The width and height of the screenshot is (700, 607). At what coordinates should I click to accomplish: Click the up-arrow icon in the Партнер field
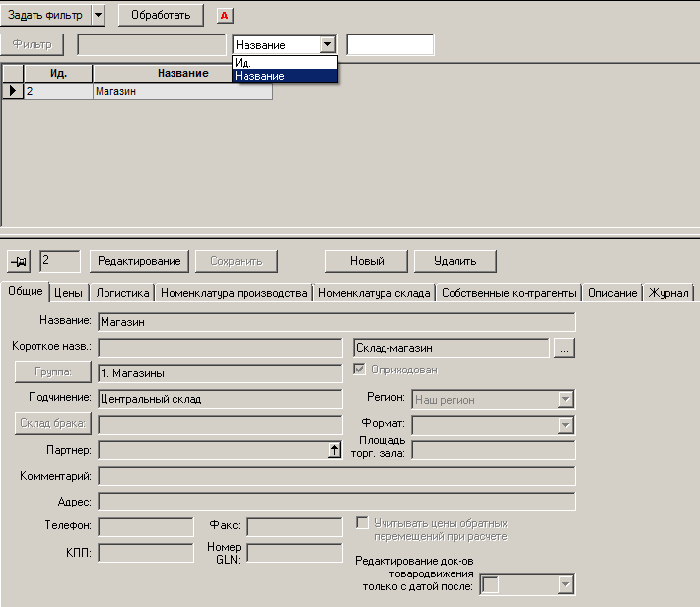click(x=334, y=450)
